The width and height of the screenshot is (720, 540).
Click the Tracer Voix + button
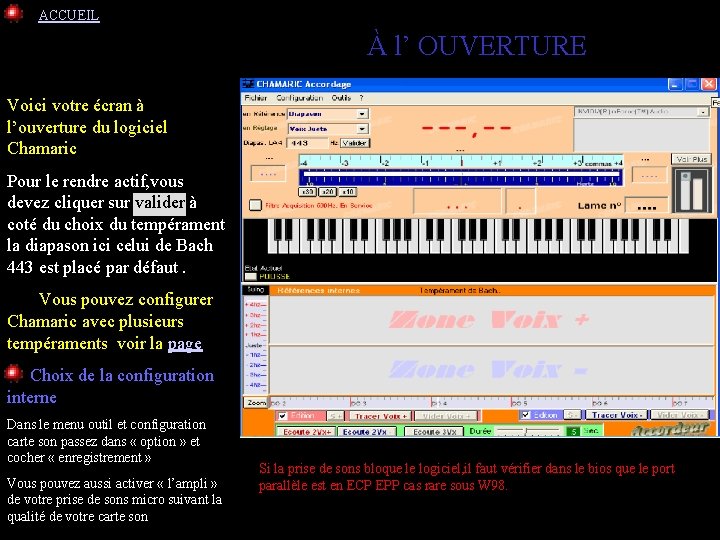tap(381, 416)
